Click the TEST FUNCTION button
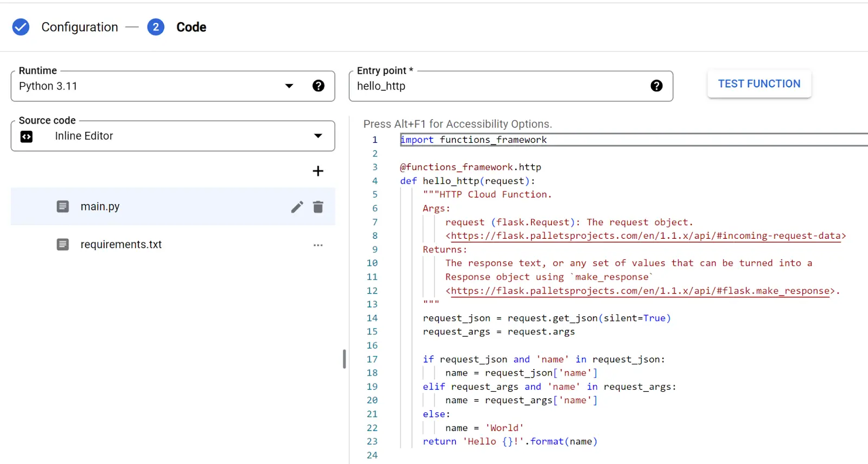Image resolution: width=868 pixels, height=464 pixels. (x=759, y=84)
